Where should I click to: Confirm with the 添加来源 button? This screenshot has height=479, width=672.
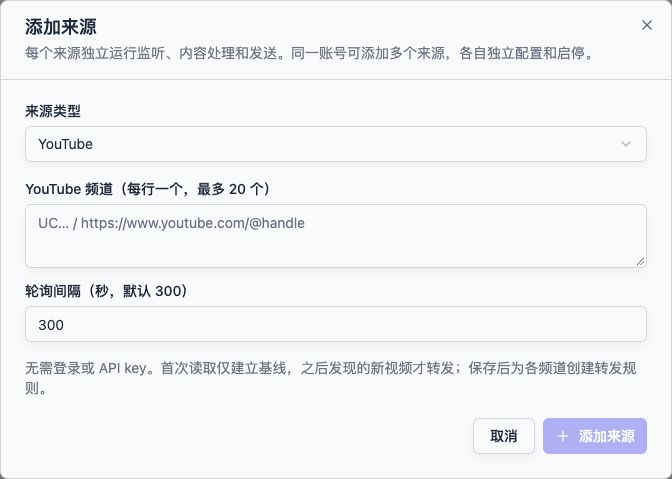(595, 436)
